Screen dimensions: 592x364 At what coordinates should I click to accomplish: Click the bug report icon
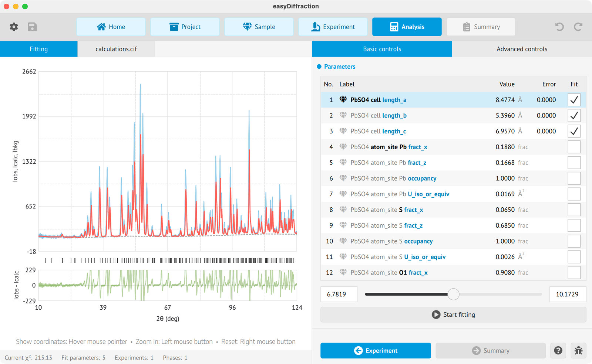pos(579,350)
